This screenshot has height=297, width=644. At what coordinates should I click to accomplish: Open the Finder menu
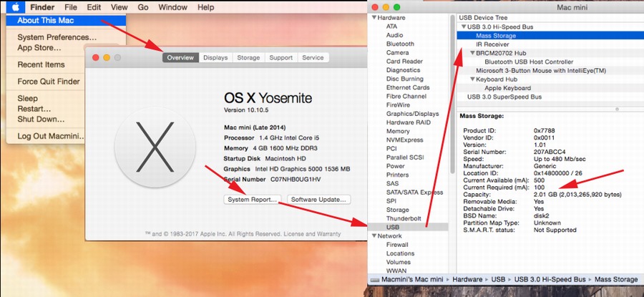pos(42,7)
